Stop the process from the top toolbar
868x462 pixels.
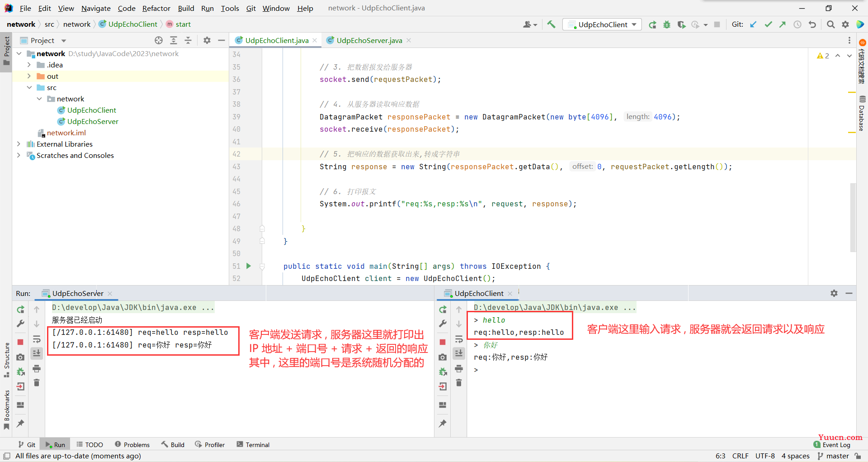pyautogui.click(x=717, y=24)
